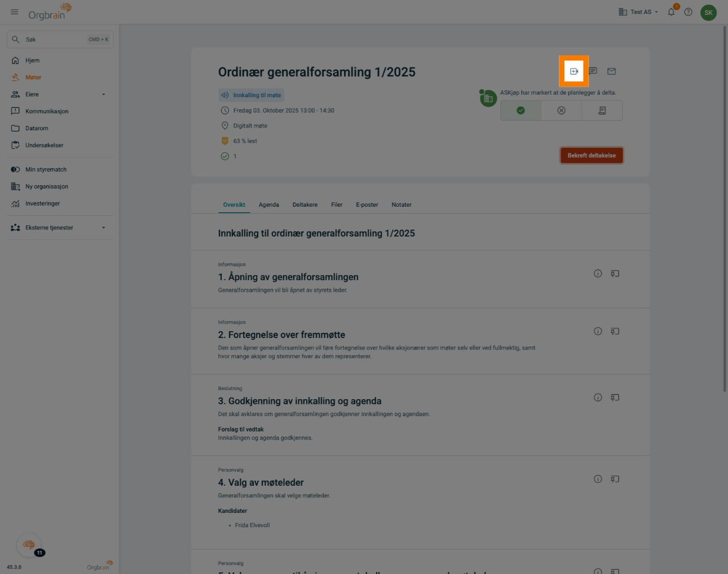Click the Orgbrain assistant bubble with badge 11
The height and width of the screenshot is (574, 728).
pos(29,545)
